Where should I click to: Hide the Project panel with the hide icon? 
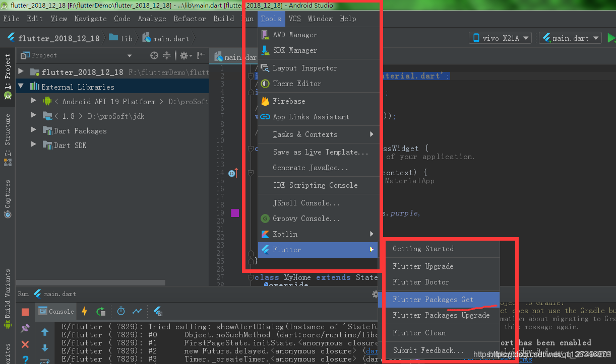coord(201,55)
